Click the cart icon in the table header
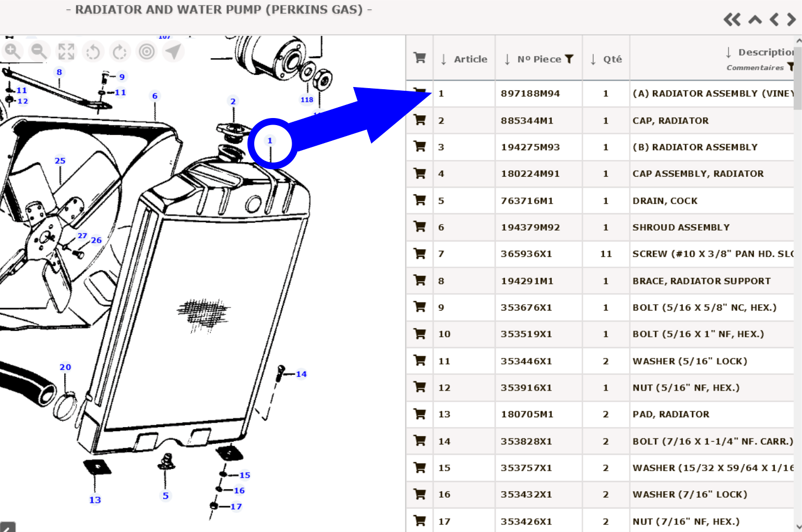The width and height of the screenshot is (802, 532). 419,58
